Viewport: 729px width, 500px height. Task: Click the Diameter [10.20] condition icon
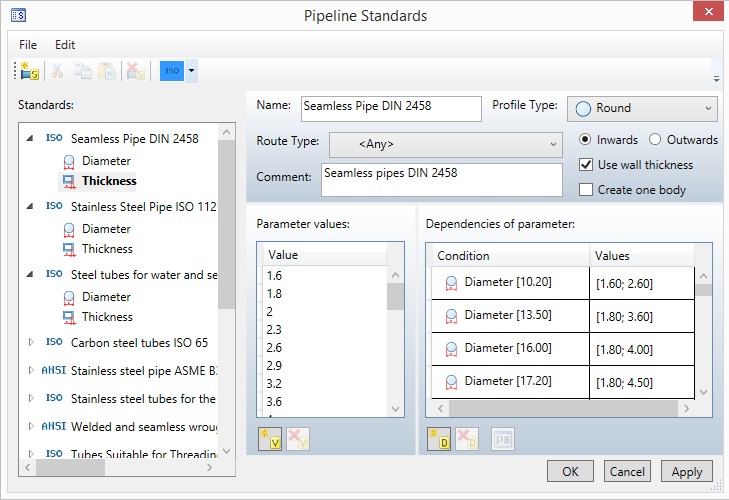tap(451, 283)
